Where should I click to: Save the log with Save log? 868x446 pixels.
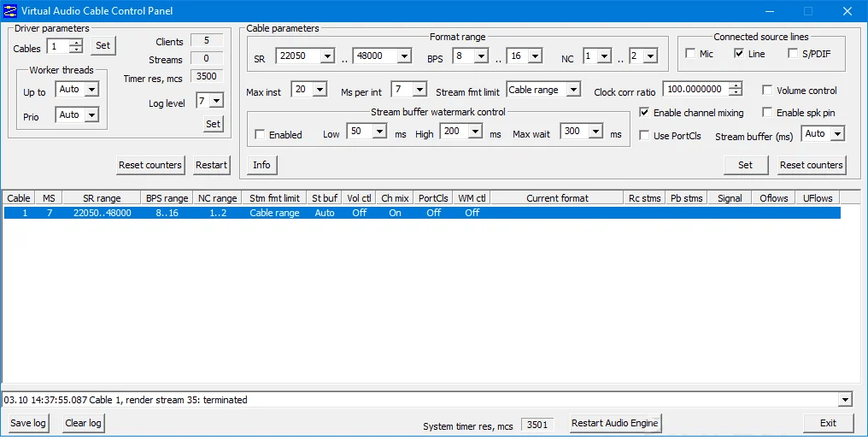tap(28, 423)
